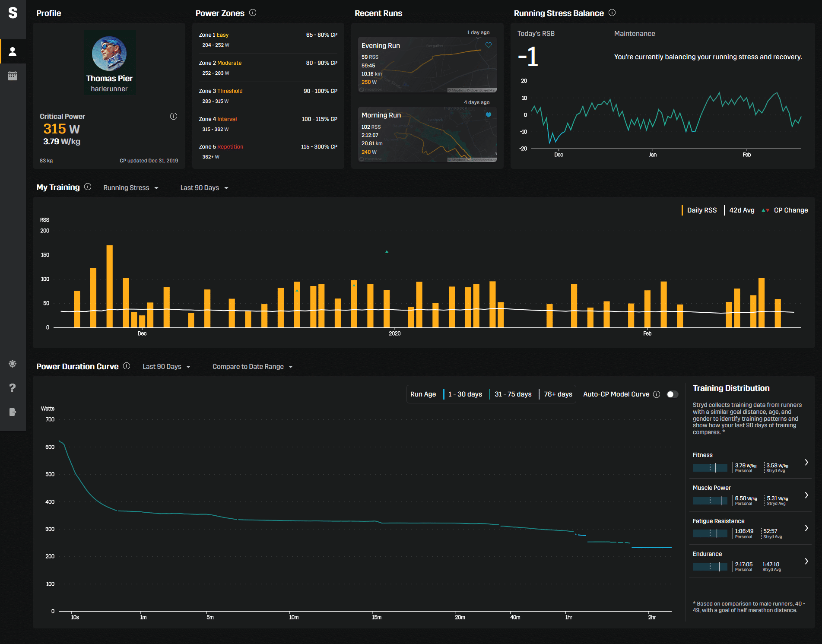The width and height of the screenshot is (822, 644).
Task: Open the Compare to Date Range dropdown
Action: pyautogui.click(x=253, y=366)
